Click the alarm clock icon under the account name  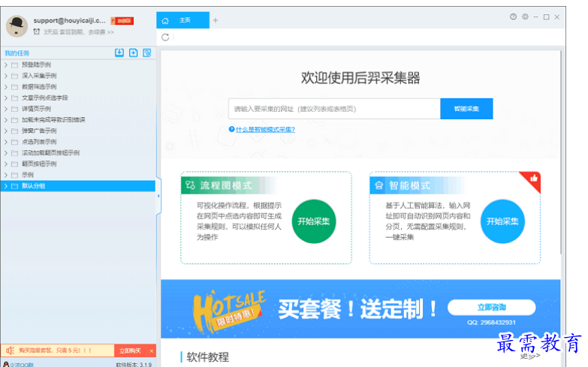(36, 32)
